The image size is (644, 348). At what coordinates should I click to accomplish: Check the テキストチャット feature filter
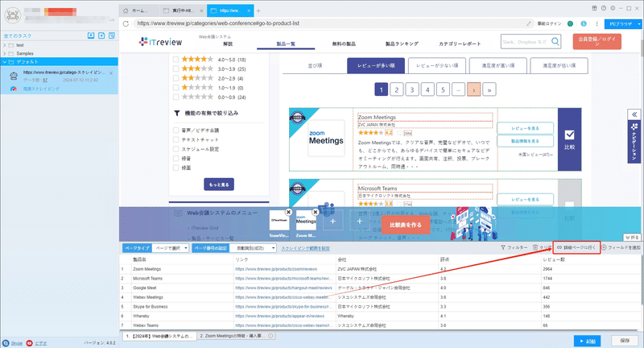coord(175,139)
